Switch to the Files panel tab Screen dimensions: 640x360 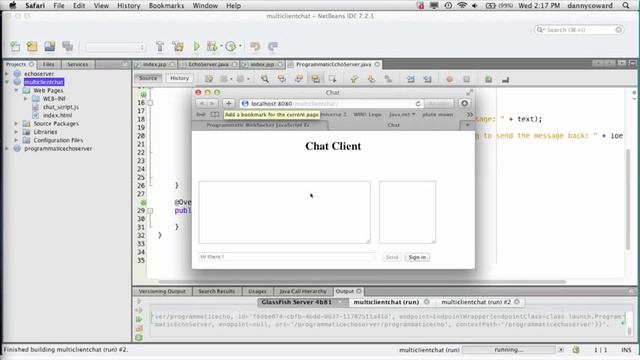pos(49,64)
